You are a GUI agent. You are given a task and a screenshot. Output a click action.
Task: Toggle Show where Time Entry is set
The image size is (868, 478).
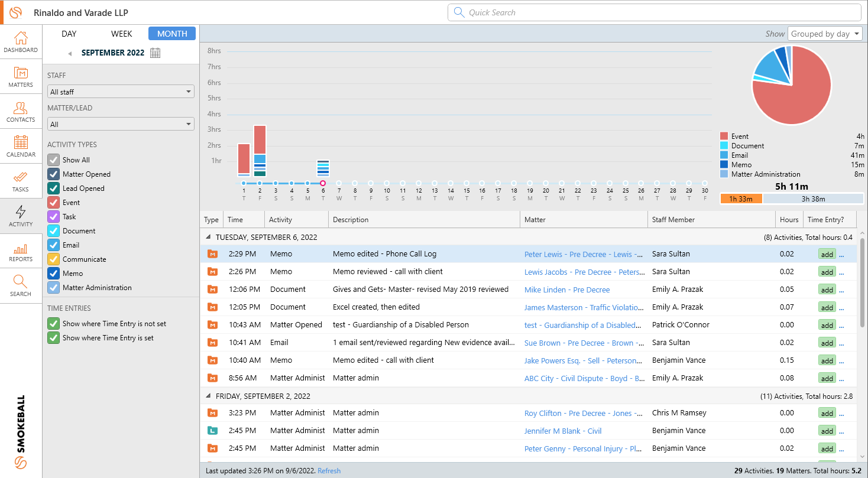tap(53, 338)
